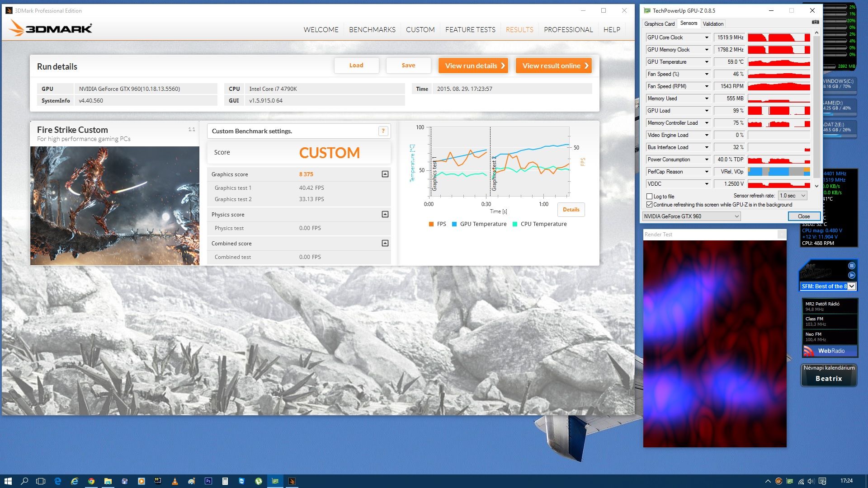The image size is (868, 488).
Task: Launch VLC media player from the taskbar
Action: click(175, 481)
